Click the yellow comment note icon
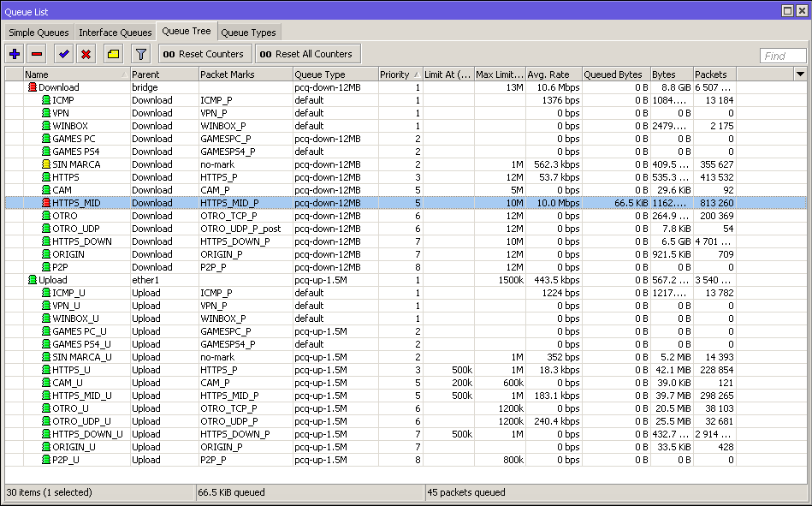 click(113, 54)
